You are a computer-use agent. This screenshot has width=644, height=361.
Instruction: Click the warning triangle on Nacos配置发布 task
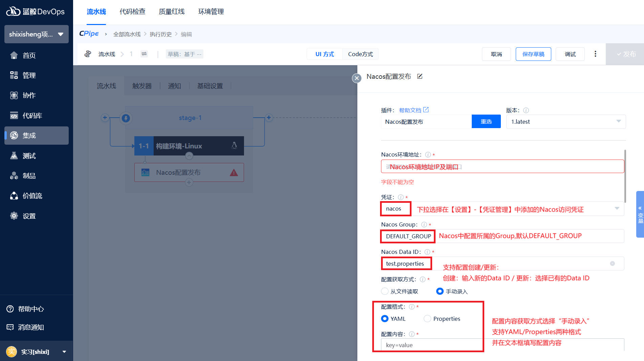point(234,173)
